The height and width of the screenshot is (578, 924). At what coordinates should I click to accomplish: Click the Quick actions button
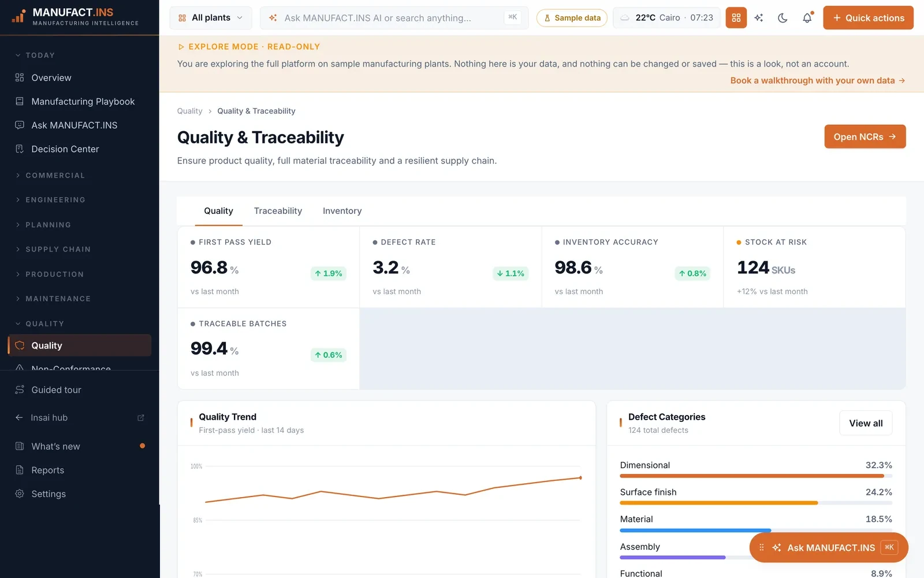click(868, 18)
